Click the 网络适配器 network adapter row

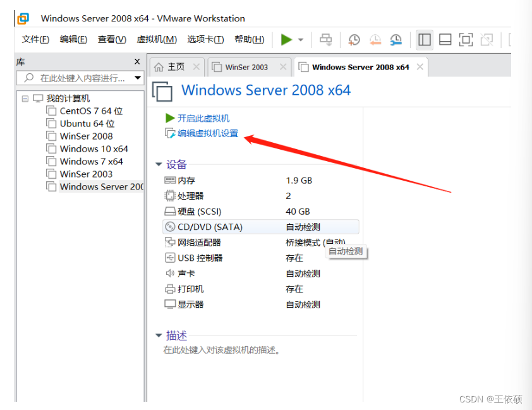click(260, 243)
